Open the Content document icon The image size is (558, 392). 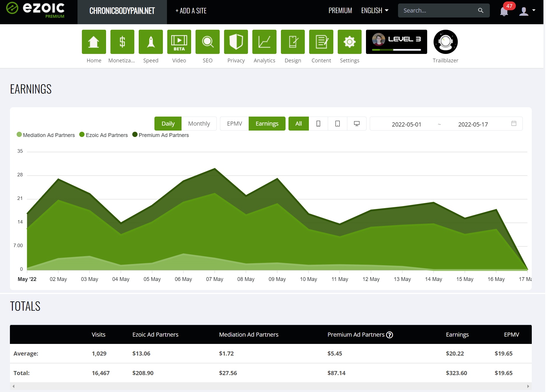pos(321,42)
